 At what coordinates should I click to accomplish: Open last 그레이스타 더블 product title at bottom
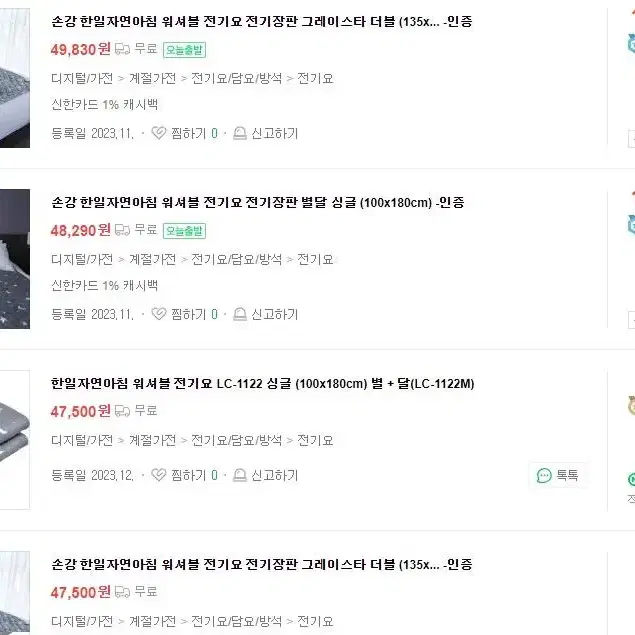262,564
